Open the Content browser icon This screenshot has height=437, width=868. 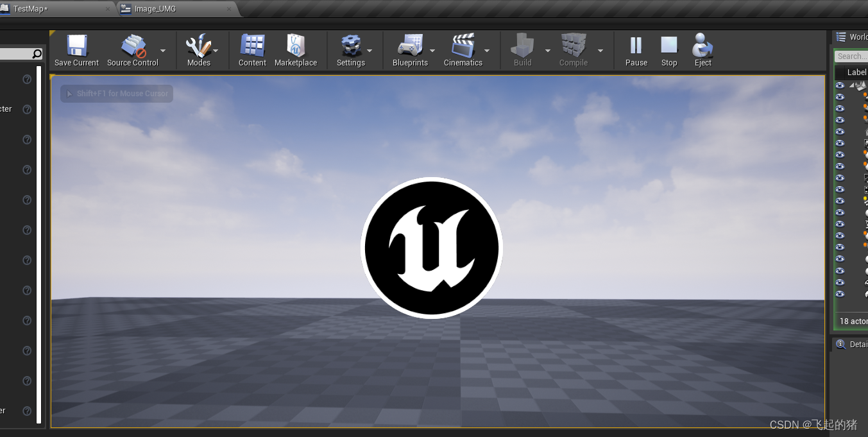click(252, 46)
